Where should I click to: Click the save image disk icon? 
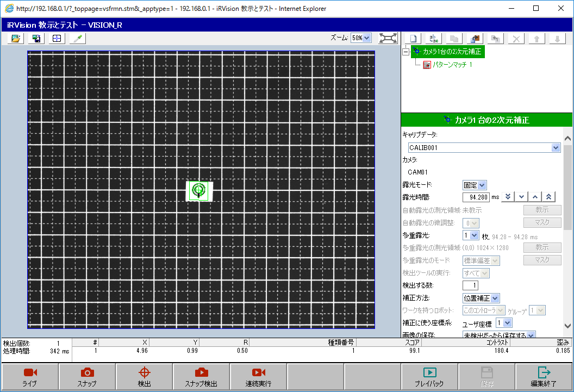point(36,39)
